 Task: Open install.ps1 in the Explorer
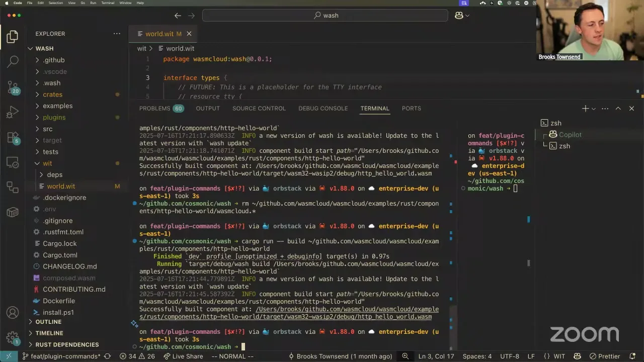(58, 313)
